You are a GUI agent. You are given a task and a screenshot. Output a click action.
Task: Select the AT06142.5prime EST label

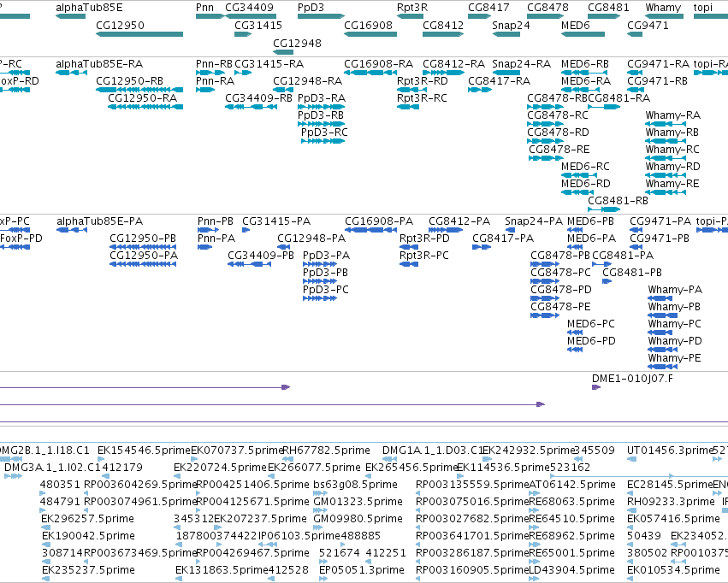572,485
